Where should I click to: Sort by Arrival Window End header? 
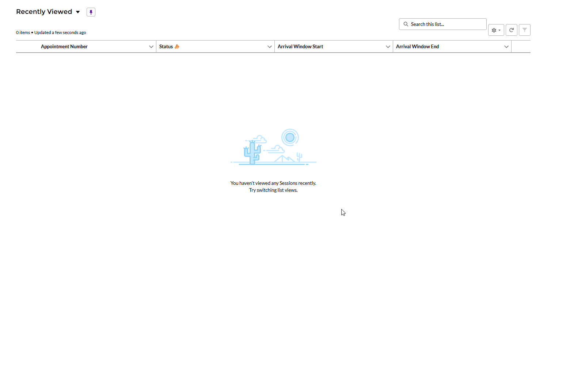pos(417,46)
